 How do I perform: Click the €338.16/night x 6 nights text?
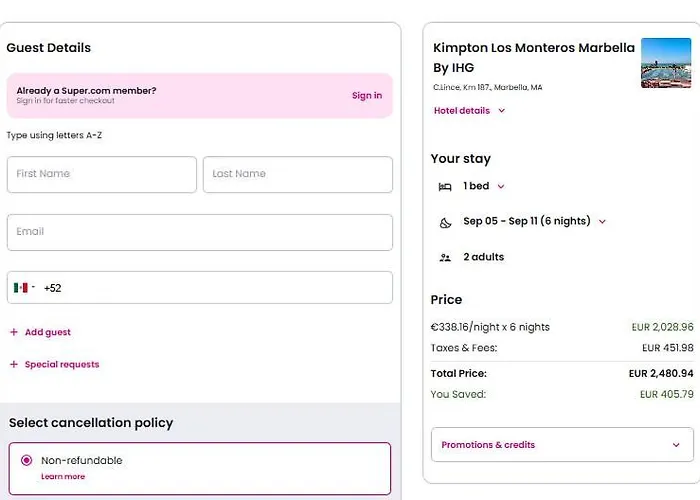click(x=490, y=327)
